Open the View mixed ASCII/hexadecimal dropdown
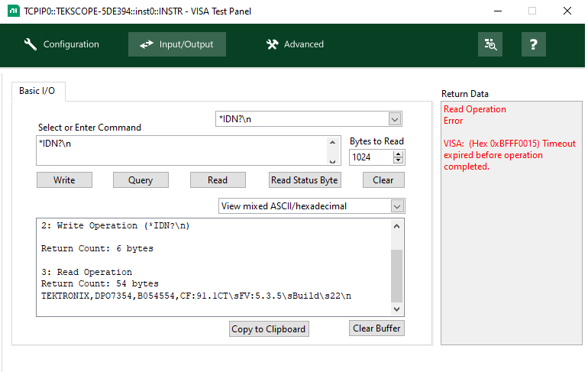The height and width of the screenshot is (372, 588). (397, 206)
